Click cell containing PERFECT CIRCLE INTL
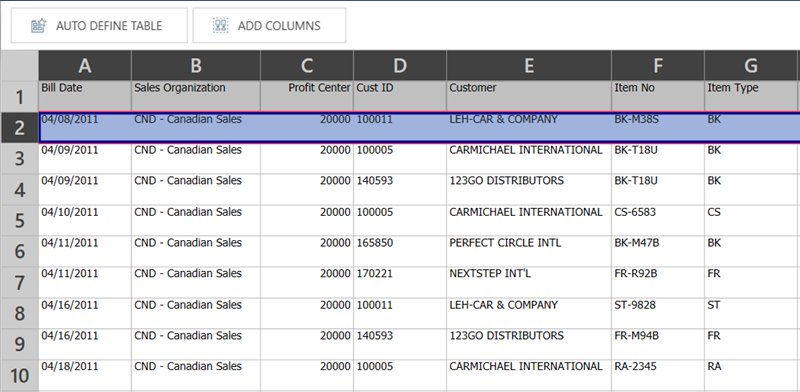The width and height of the screenshot is (800, 392). [529, 251]
